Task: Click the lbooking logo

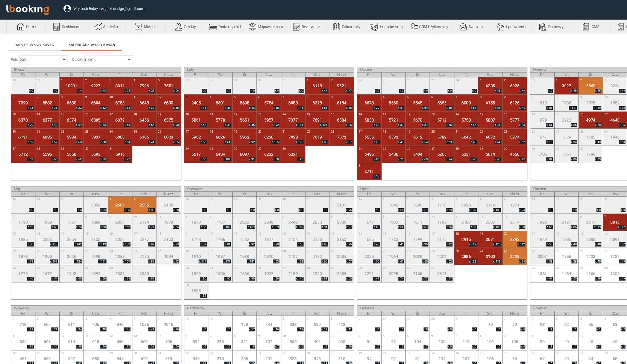Action: click(28, 9)
